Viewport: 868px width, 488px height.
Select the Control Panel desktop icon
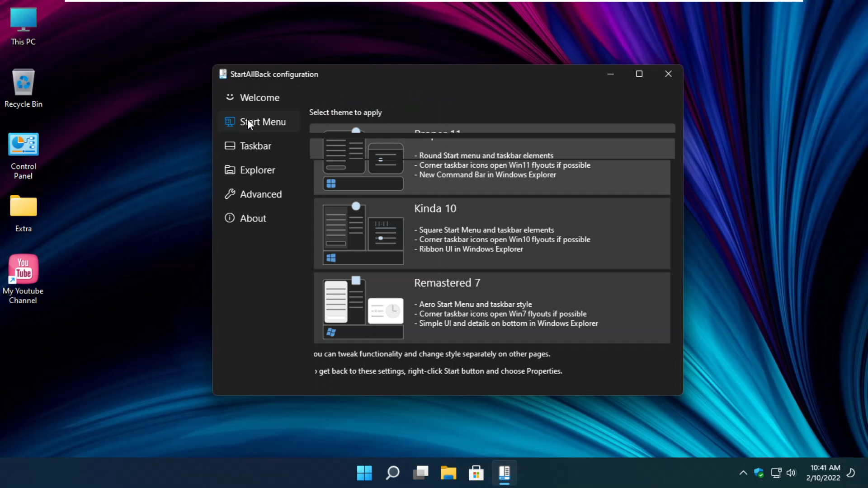23,156
